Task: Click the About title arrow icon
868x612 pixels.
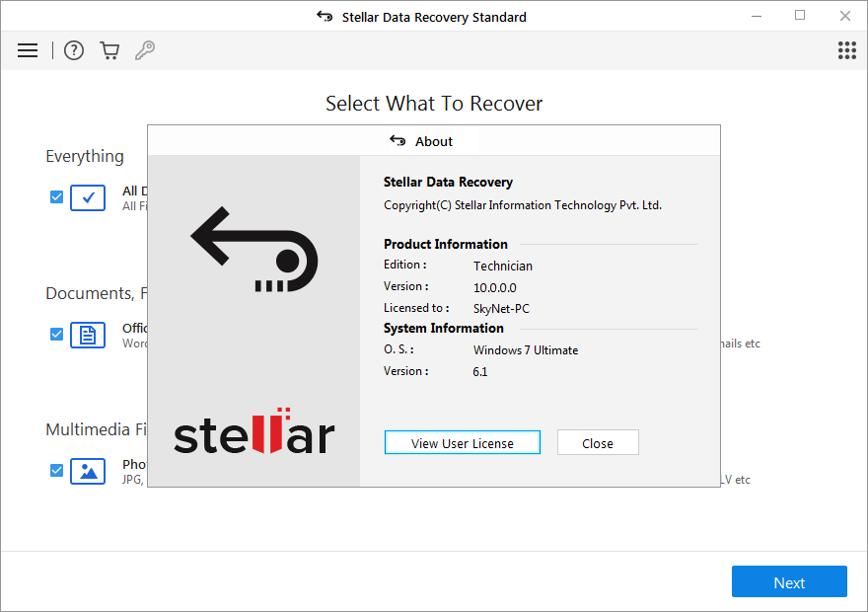Action: [x=398, y=141]
